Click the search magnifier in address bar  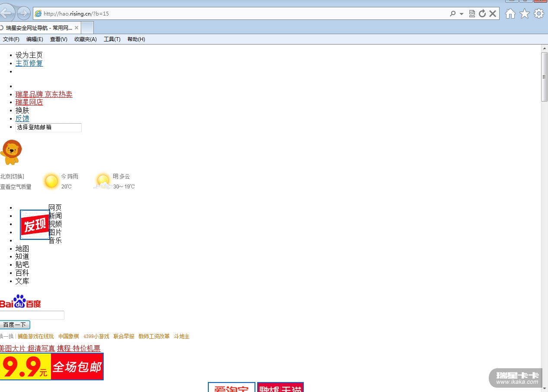452,13
